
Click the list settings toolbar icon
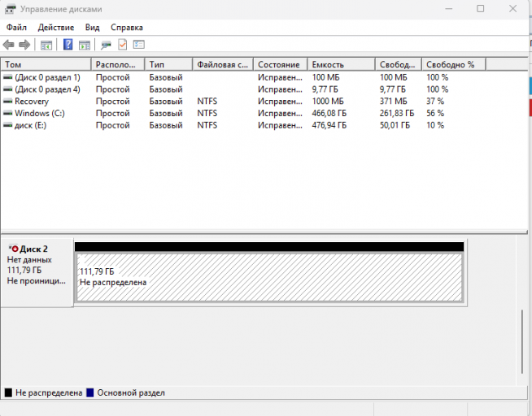click(x=139, y=45)
